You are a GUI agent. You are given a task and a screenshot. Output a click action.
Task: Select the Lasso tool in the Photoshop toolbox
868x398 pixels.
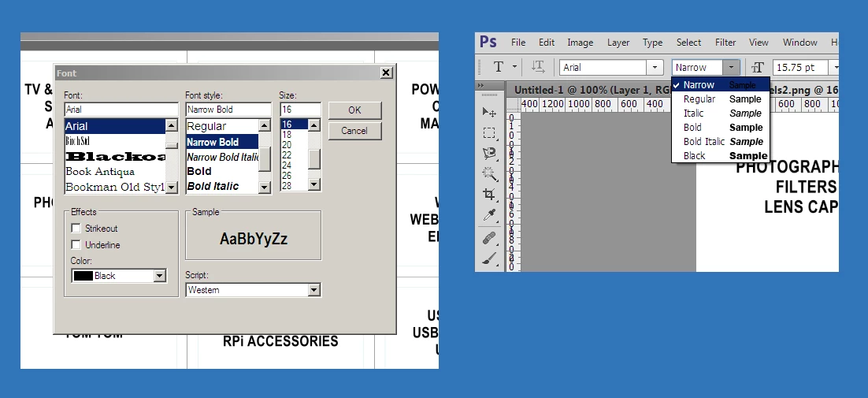click(489, 154)
